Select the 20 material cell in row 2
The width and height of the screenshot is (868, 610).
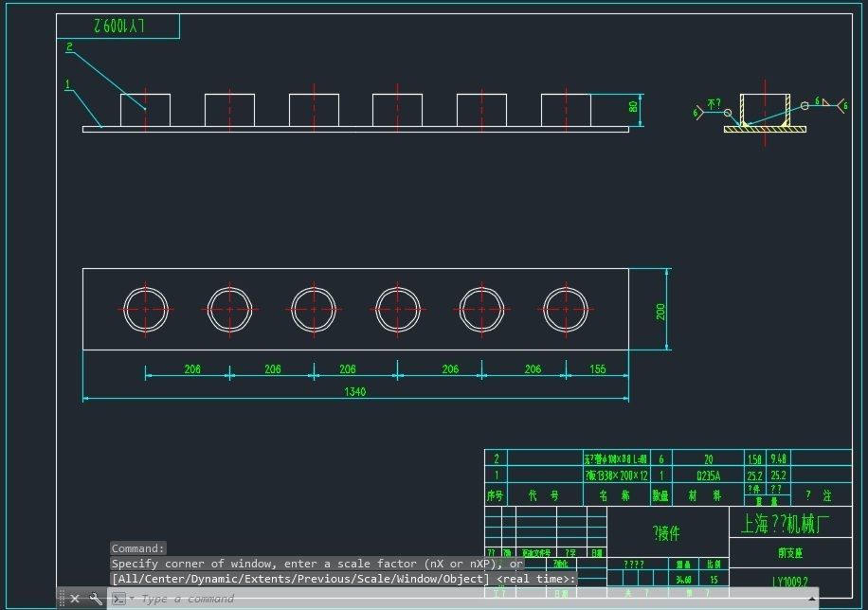coord(709,459)
